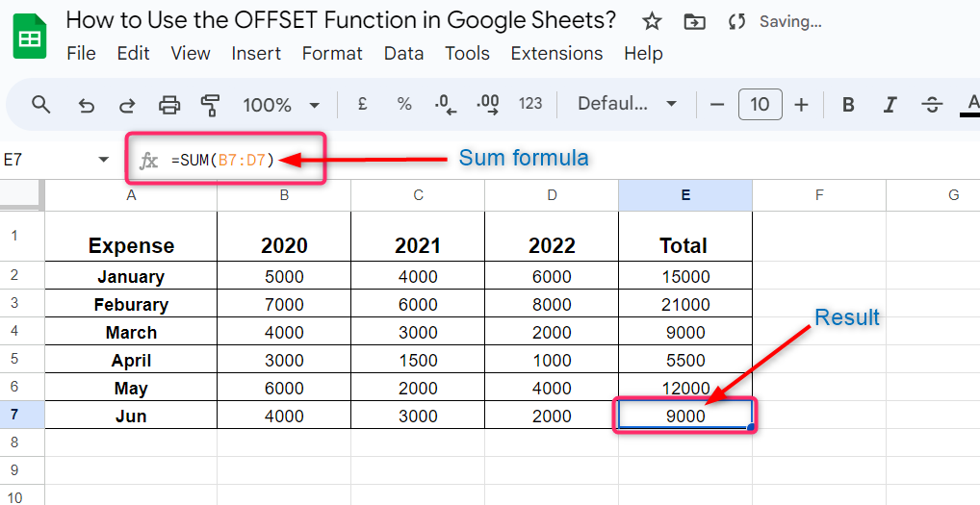Open the name box dropdown arrow
Screen dimensions: 980x505
pyautogui.click(x=104, y=160)
